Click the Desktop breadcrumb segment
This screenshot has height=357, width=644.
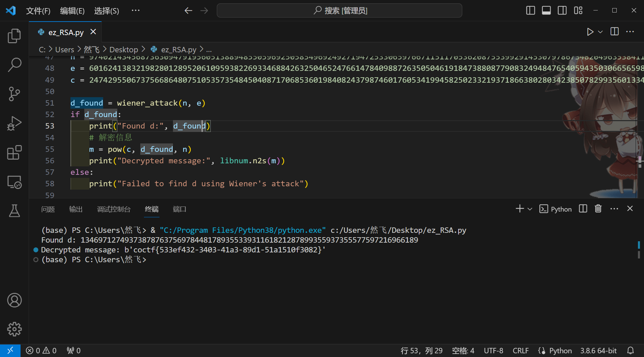[124, 50]
